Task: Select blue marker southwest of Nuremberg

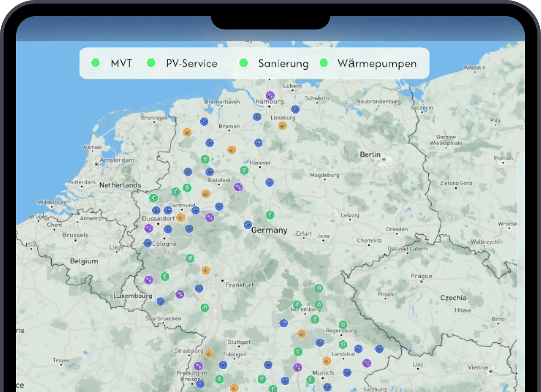Action: click(283, 323)
